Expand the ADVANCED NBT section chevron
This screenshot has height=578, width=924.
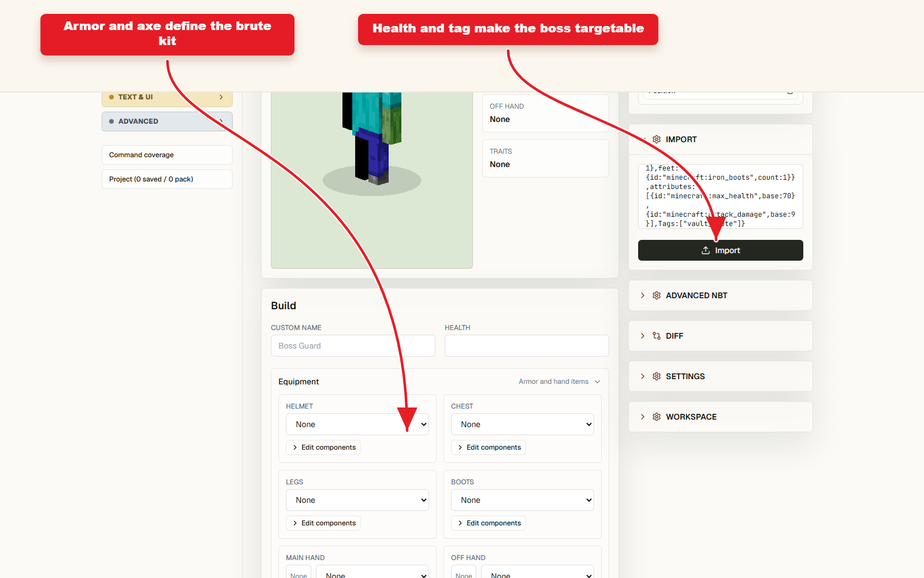(x=643, y=295)
